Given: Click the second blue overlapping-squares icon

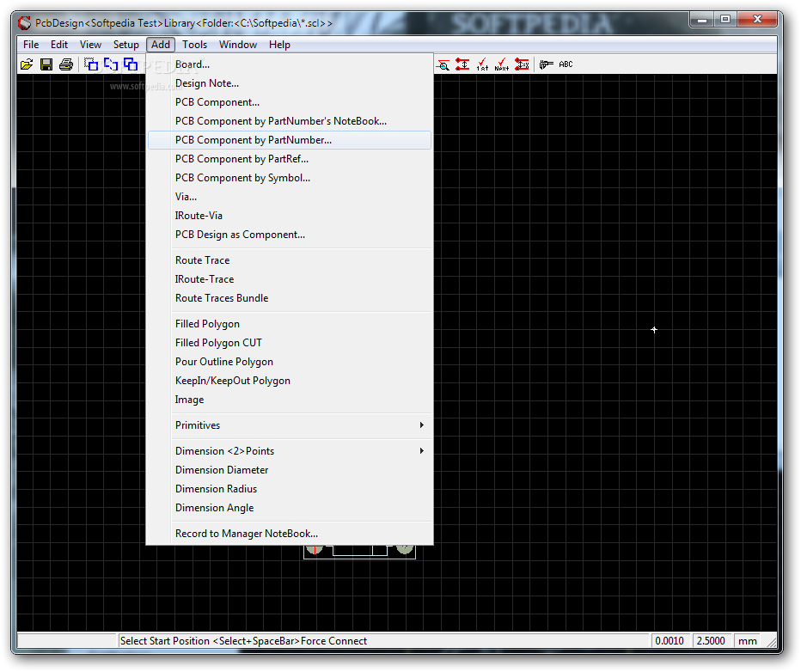Looking at the screenshot, I should [111, 64].
